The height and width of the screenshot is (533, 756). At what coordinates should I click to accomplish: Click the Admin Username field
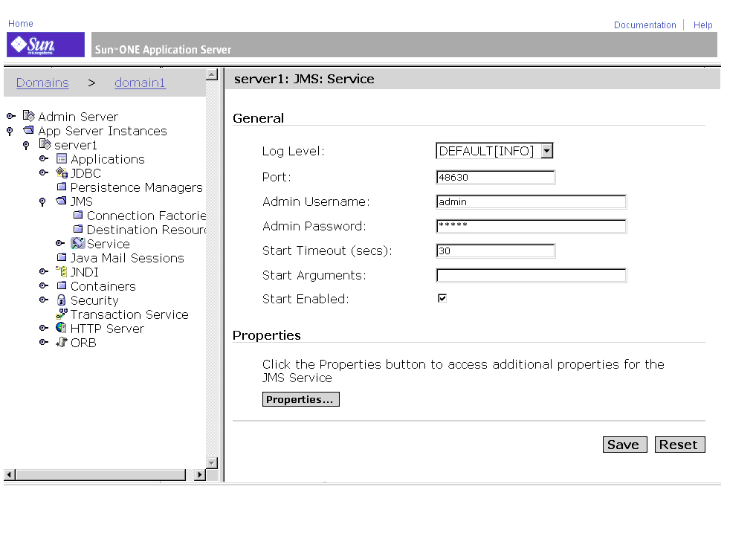pos(531,201)
